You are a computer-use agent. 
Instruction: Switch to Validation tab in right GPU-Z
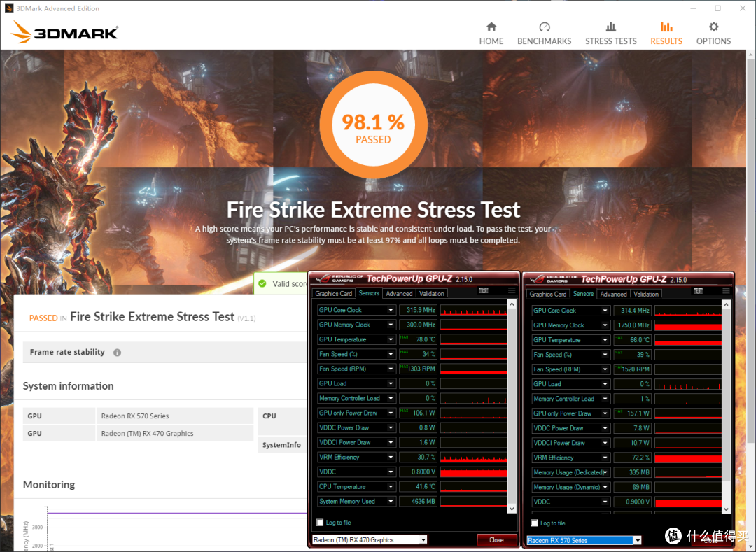click(x=646, y=294)
